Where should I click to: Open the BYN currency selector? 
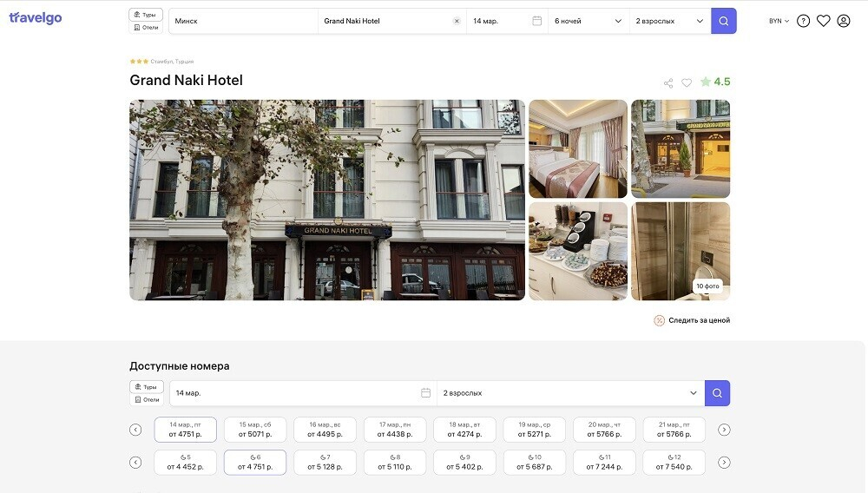coord(779,21)
